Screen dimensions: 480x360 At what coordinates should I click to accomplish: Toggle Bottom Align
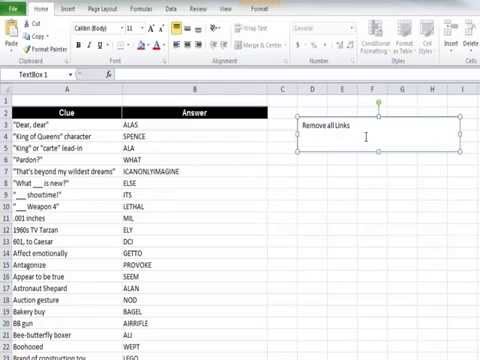[198, 29]
